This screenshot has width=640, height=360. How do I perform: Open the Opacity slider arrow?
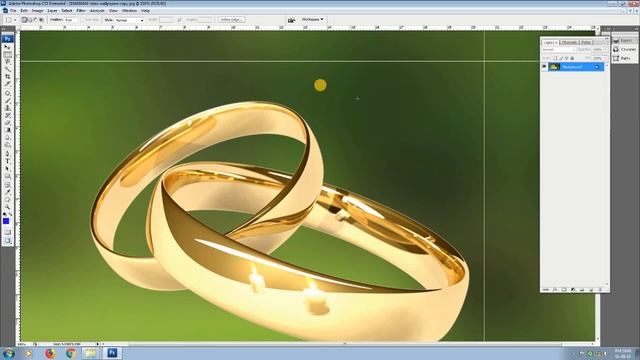[x=605, y=49]
